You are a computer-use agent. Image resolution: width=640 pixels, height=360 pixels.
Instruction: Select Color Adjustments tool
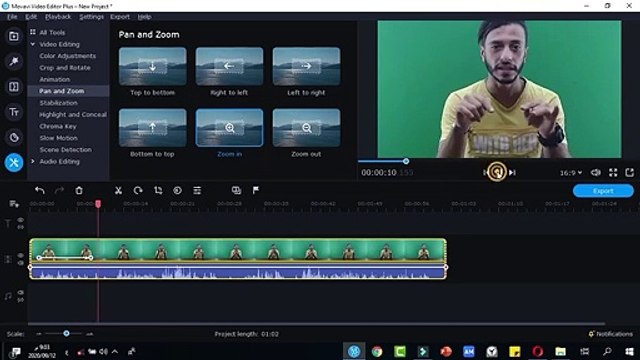click(x=68, y=56)
